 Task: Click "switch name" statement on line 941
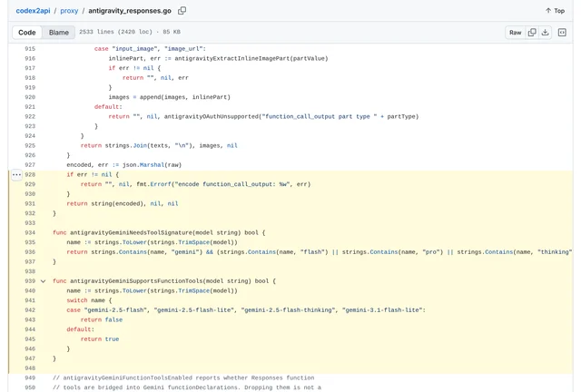[x=86, y=300]
